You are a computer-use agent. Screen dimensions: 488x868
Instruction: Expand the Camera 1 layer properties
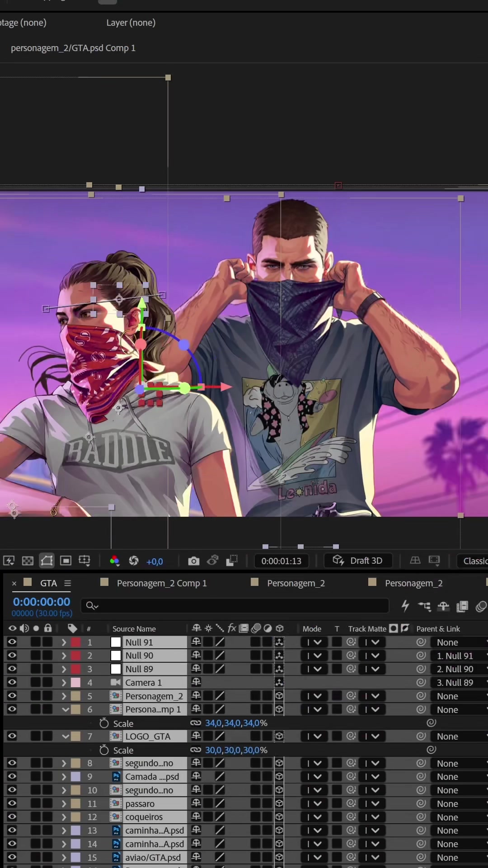64,682
